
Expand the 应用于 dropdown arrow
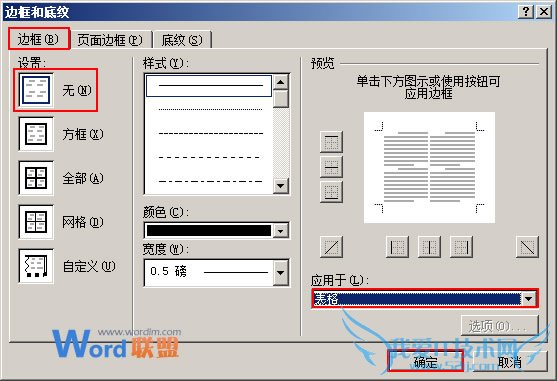pyautogui.click(x=529, y=299)
